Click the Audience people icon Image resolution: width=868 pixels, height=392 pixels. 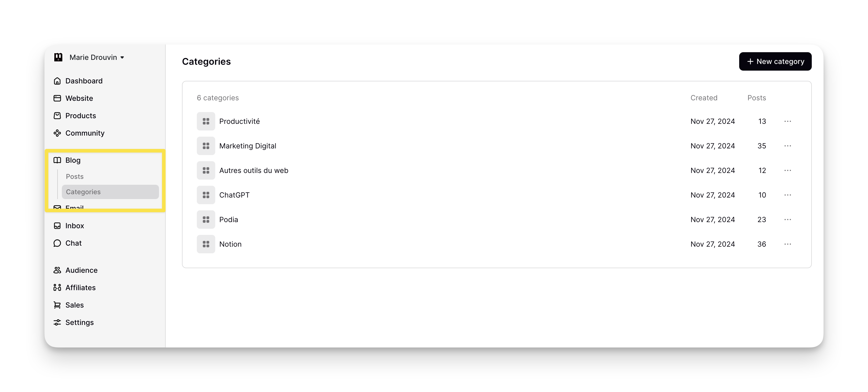click(x=57, y=270)
